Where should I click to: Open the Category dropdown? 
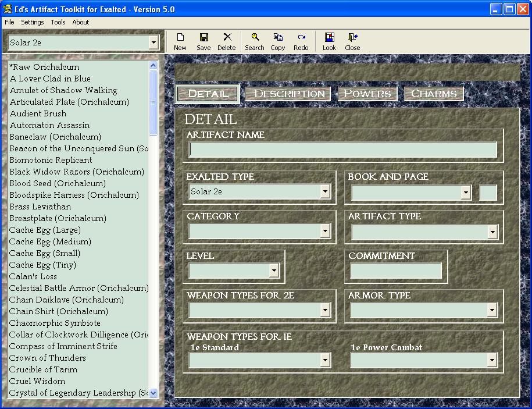click(x=325, y=231)
